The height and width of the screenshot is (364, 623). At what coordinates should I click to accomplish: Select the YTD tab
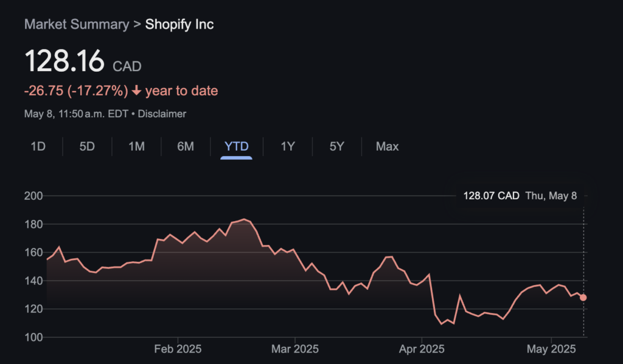click(237, 146)
